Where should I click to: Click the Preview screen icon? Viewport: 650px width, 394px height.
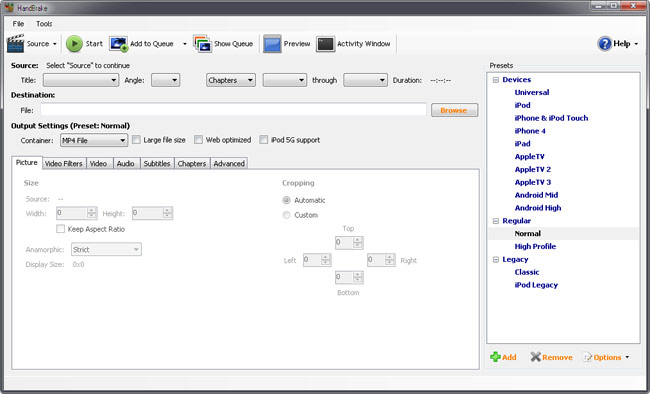click(272, 44)
